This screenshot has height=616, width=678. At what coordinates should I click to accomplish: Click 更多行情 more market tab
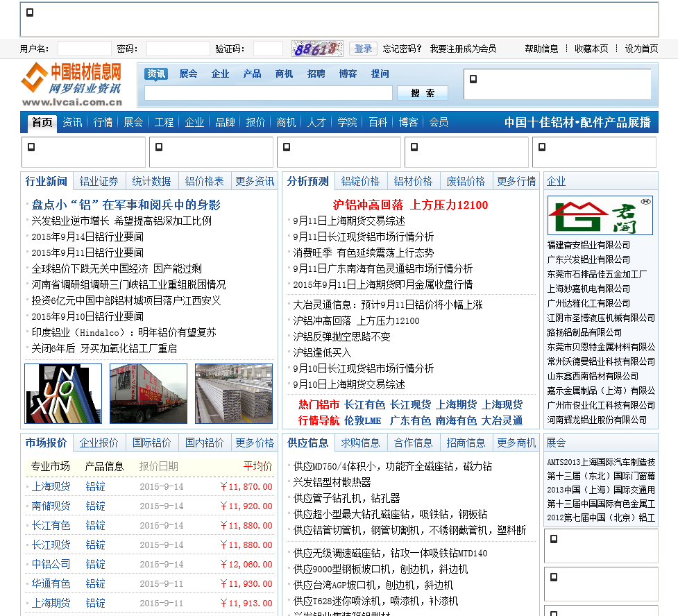(x=516, y=181)
